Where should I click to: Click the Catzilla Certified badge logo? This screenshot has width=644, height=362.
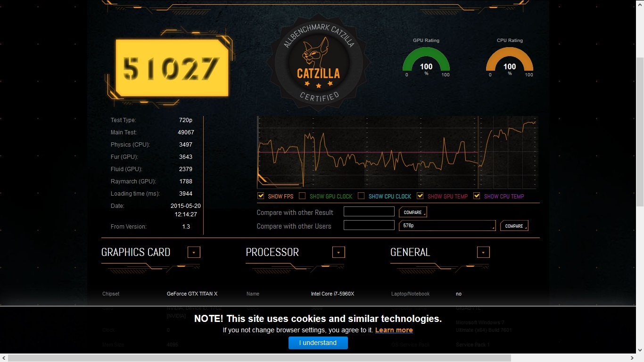(x=318, y=63)
